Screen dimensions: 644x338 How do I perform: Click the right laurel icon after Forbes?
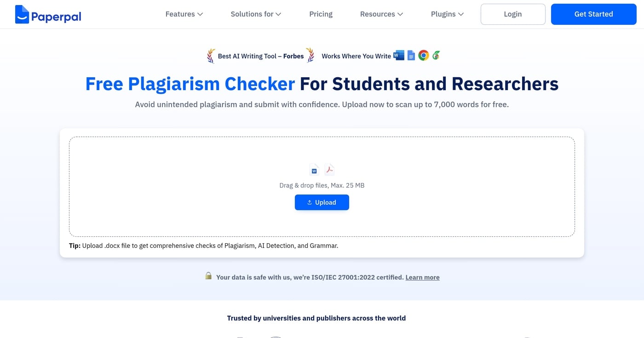pos(310,56)
